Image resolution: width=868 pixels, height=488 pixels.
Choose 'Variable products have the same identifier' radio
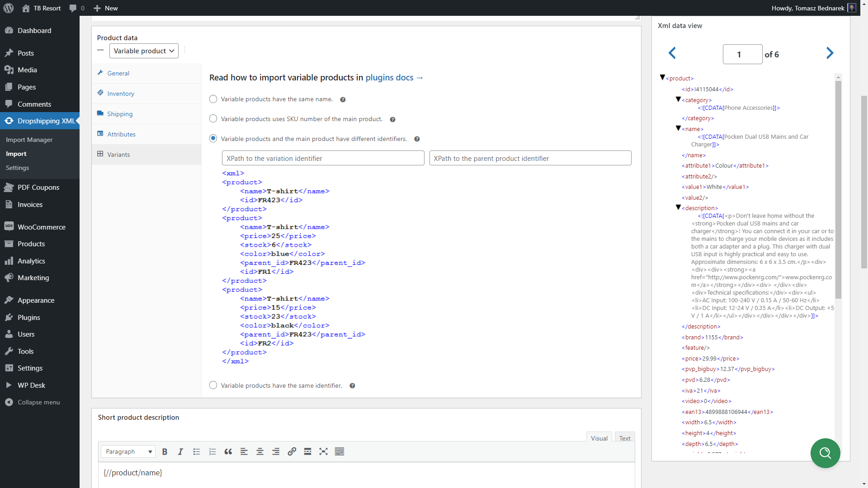click(213, 385)
